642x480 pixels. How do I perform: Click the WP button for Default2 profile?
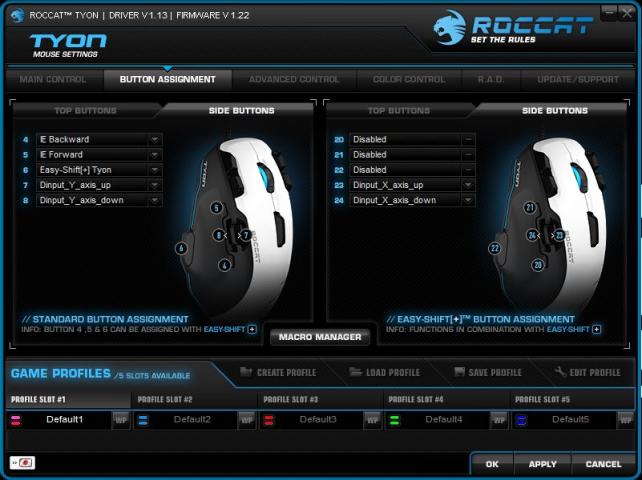click(x=246, y=420)
